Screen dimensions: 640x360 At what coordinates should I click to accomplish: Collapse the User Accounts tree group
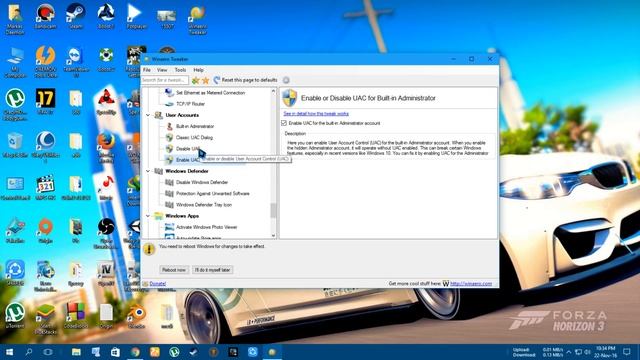coord(148,115)
